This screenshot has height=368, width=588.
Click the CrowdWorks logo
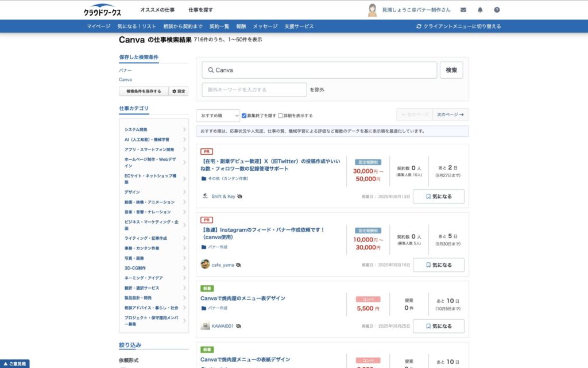[x=102, y=10]
